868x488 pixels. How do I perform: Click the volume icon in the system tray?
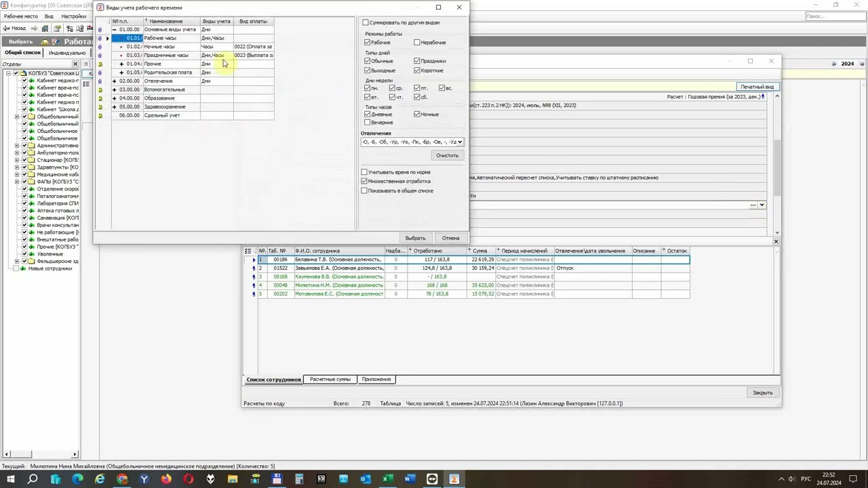tap(792, 479)
